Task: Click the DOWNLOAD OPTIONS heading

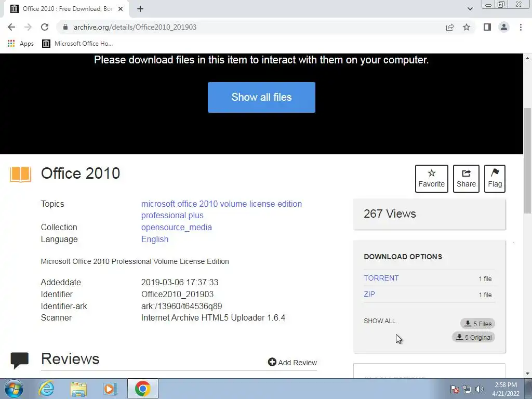Action: point(403,257)
